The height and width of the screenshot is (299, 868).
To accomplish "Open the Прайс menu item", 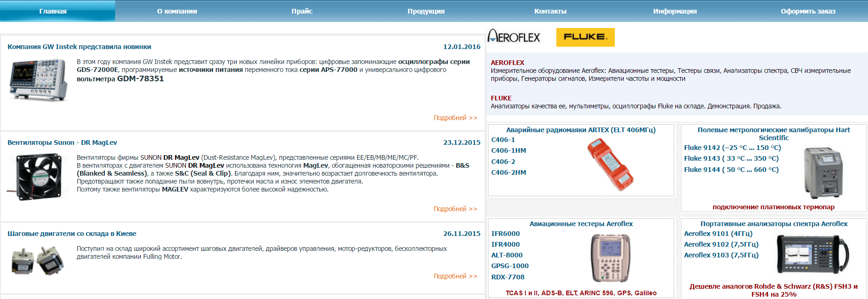I will (302, 11).
